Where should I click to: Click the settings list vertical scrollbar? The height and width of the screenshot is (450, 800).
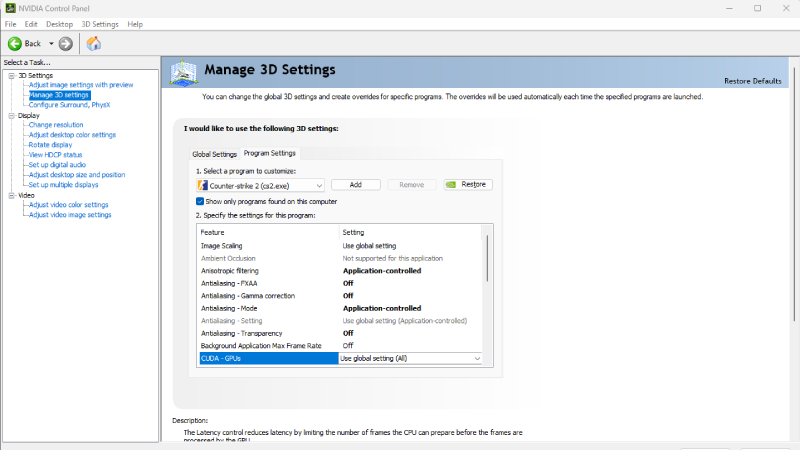point(487,258)
